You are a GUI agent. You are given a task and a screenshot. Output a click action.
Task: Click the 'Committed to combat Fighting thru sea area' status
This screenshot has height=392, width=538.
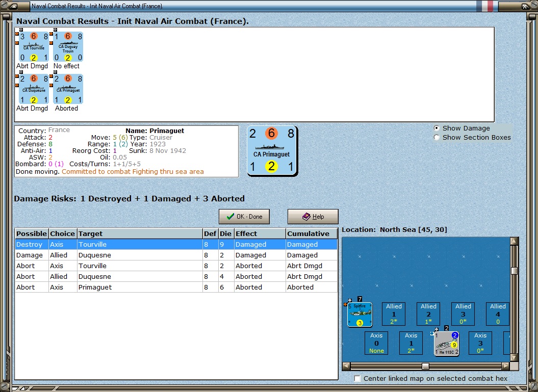point(133,171)
